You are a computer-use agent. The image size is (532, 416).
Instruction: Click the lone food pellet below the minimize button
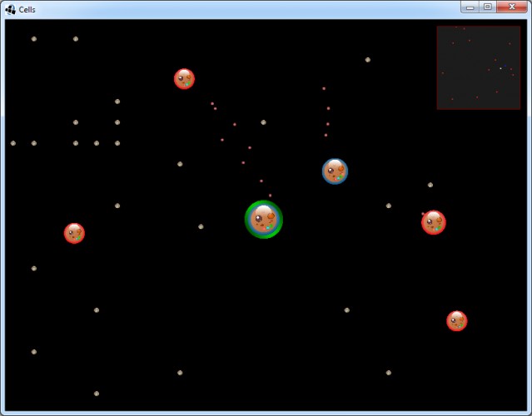click(x=368, y=60)
